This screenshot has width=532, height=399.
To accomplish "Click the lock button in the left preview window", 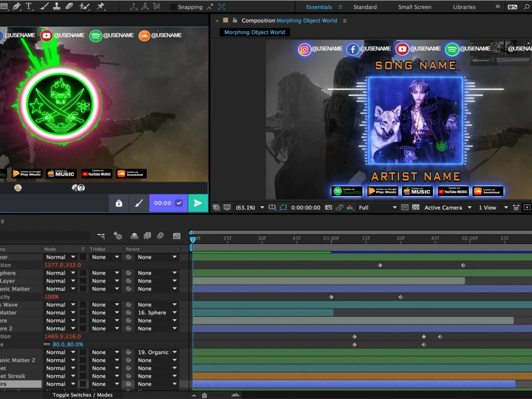I will point(119,203).
